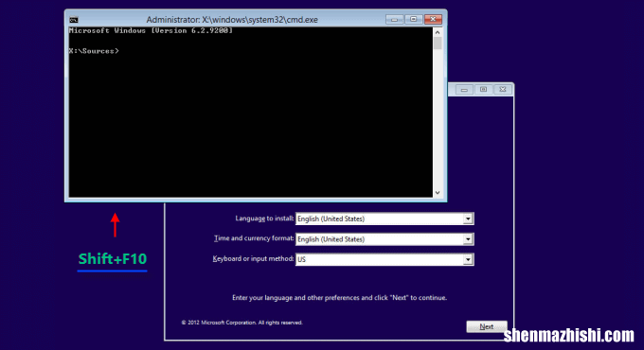The width and height of the screenshot is (644, 350).
Task: Open the Keyboard or input method dropdown
Action: [x=385, y=259]
